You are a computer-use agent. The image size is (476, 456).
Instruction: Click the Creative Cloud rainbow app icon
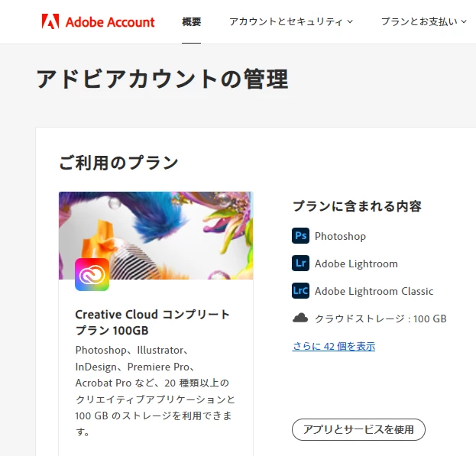tap(92, 274)
